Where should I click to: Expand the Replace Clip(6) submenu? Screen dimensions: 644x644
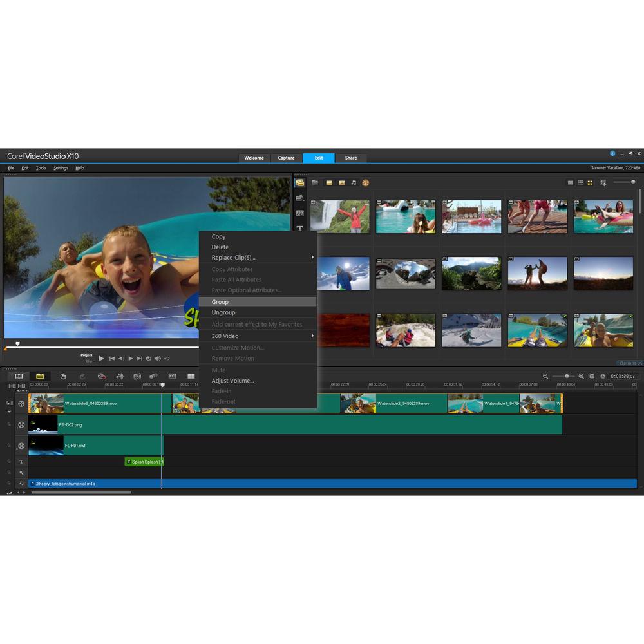pyautogui.click(x=313, y=258)
